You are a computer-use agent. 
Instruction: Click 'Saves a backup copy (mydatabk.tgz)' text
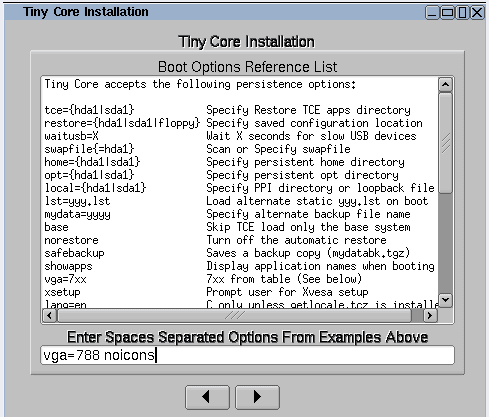pyautogui.click(x=308, y=253)
